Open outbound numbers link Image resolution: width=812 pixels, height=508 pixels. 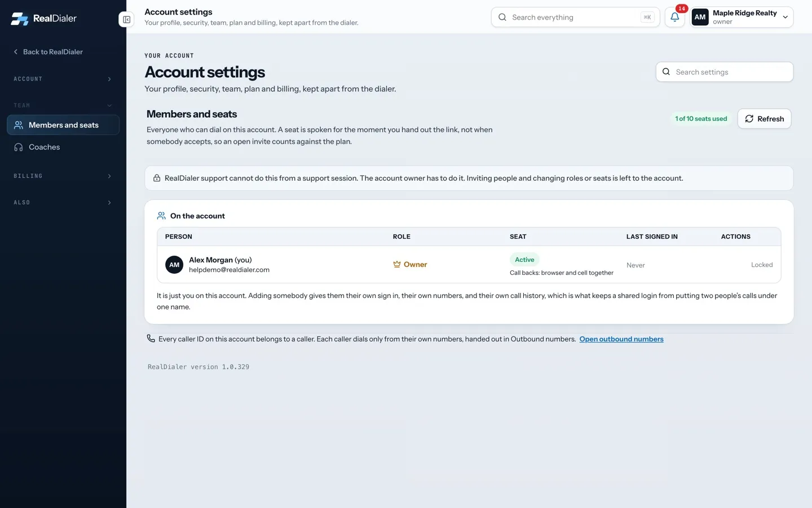click(621, 339)
